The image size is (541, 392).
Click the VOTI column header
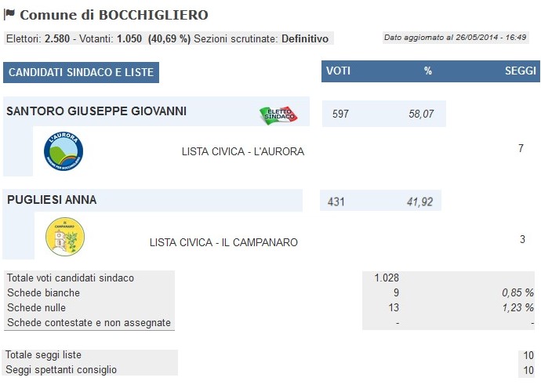[x=339, y=71]
